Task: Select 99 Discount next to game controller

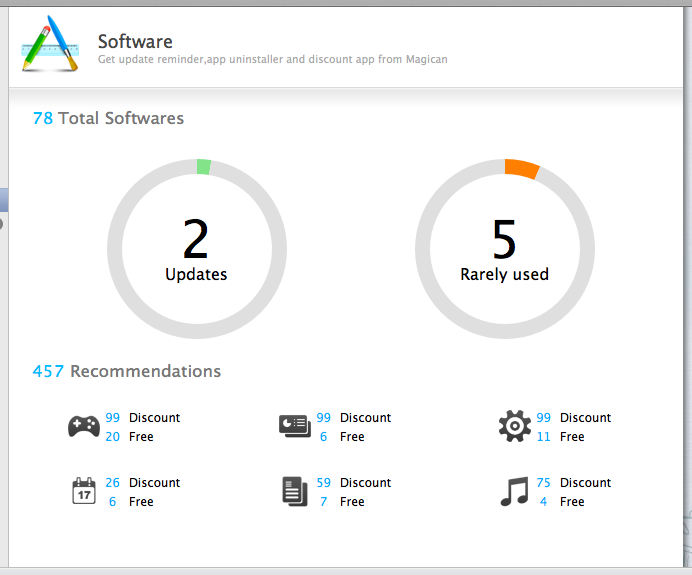Action: (x=143, y=417)
